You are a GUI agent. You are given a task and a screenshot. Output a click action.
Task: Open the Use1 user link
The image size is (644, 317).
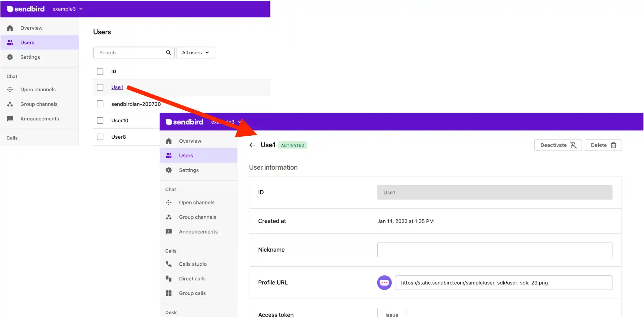click(x=117, y=87)
